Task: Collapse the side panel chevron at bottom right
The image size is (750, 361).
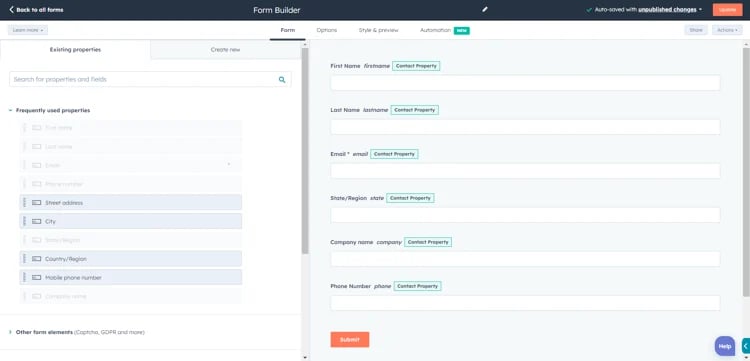Action: tap(746, 346)
